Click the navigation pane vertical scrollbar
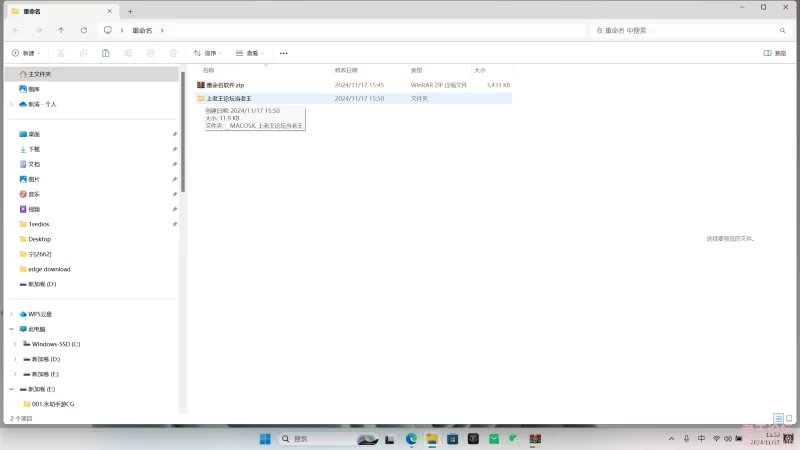 [x=182, y=130]
